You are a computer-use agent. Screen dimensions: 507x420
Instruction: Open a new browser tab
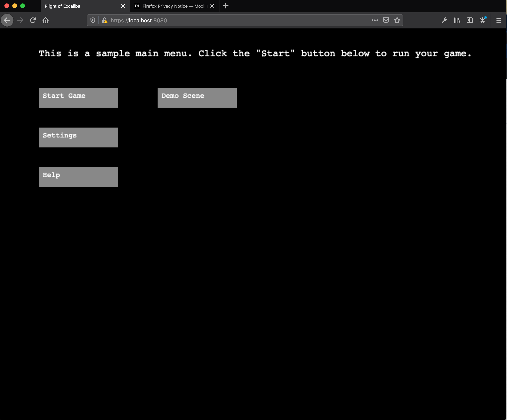click(226, 6)
